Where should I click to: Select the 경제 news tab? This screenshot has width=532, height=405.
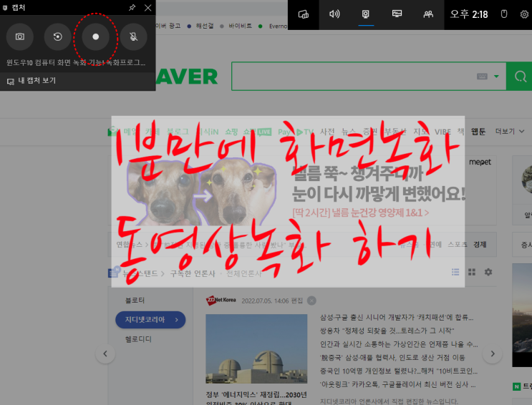pyautogui.click(x=480, y=245)
